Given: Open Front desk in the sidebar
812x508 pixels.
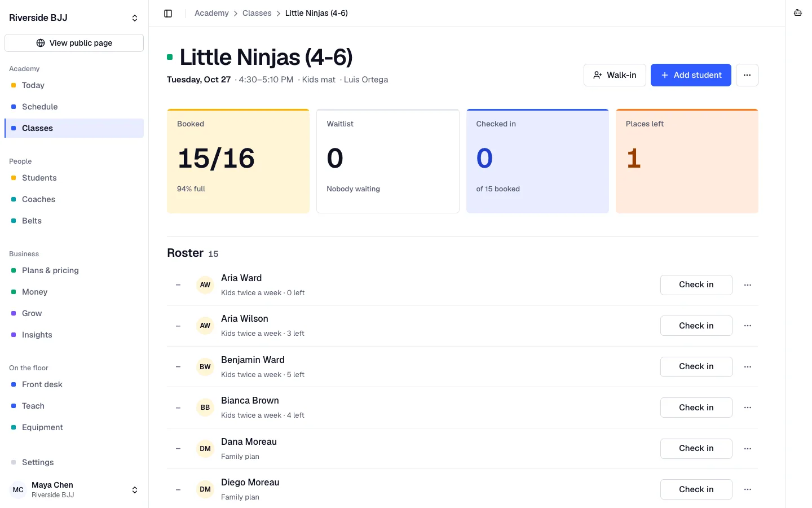Looking at the screenshot, I should point(74,384).
